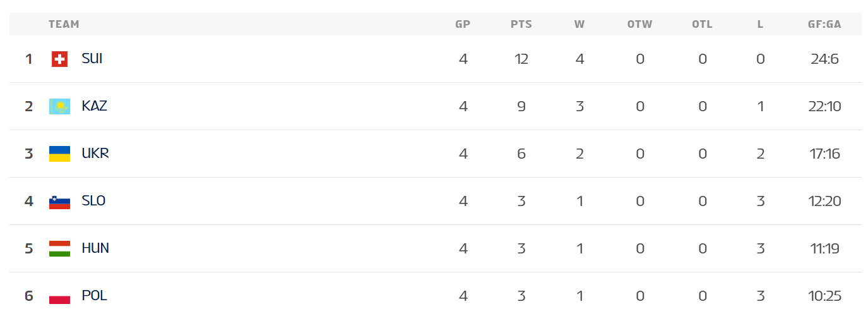
Task: Open the SLO team link
Action: pos(93,201)
